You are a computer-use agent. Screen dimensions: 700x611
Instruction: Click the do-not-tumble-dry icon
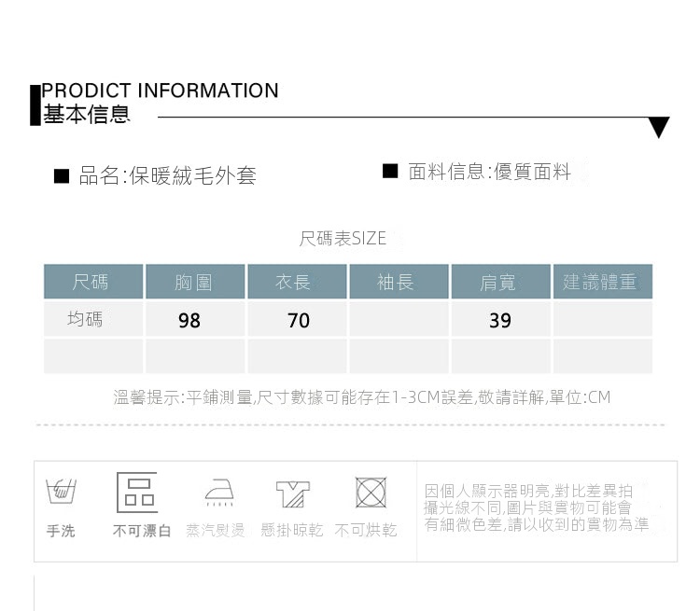click(371, 493)
